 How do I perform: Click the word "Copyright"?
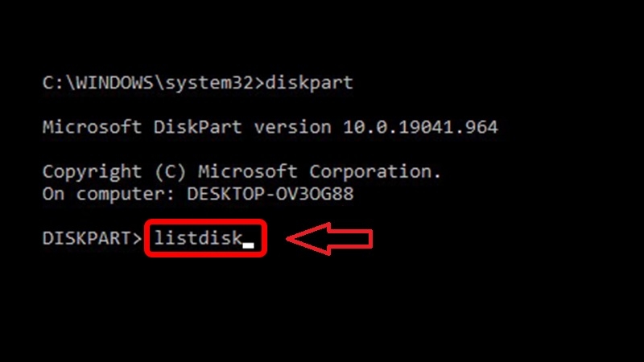tap(80, 172)
